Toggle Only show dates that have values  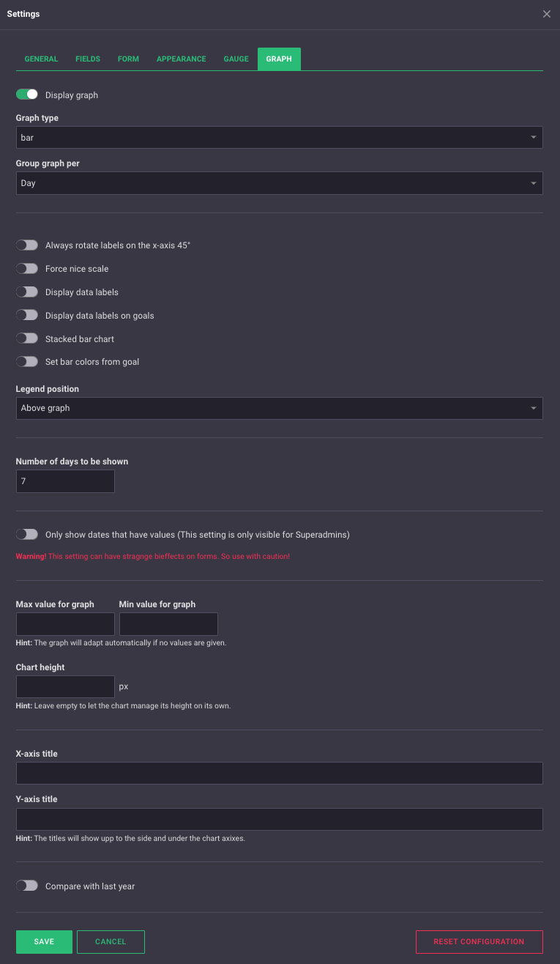pyautogui.click(x=27, y=535)
